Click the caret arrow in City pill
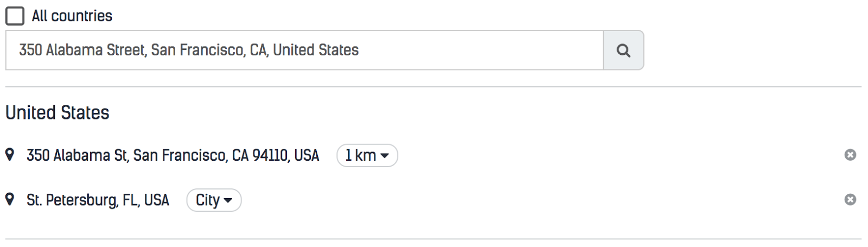 point(228,200)
